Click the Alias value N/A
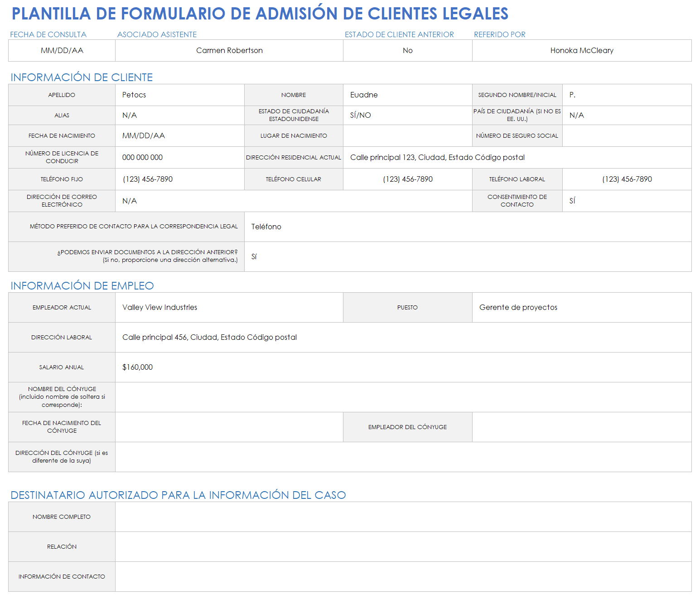Image resolution: width=700 pixels, height=599 pixels. click(180, 115)
